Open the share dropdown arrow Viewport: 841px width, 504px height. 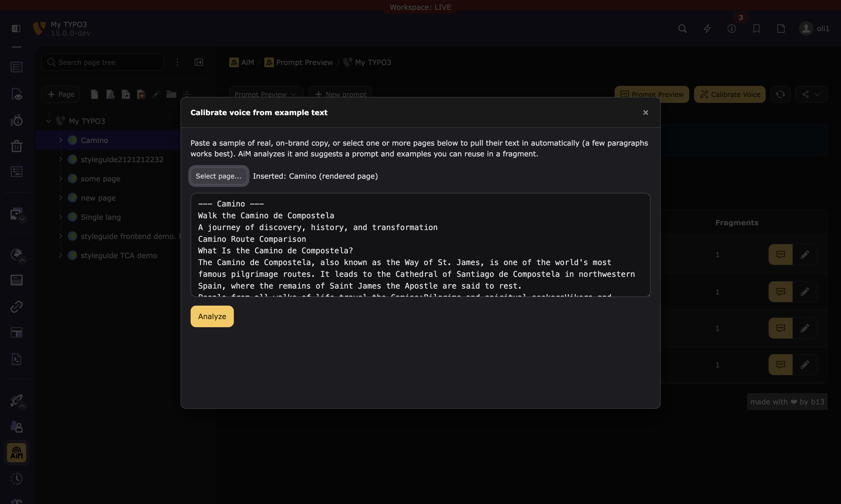[x=811, y=95]
